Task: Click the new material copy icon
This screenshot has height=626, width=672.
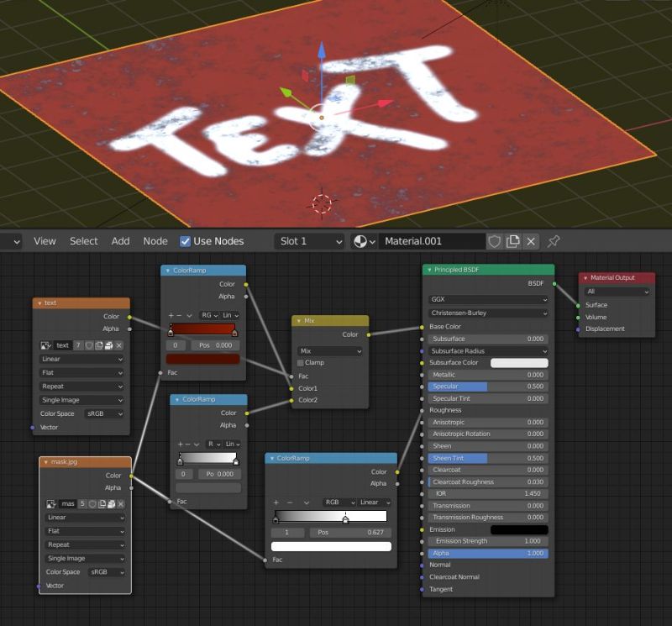Action: click(512, 241)
